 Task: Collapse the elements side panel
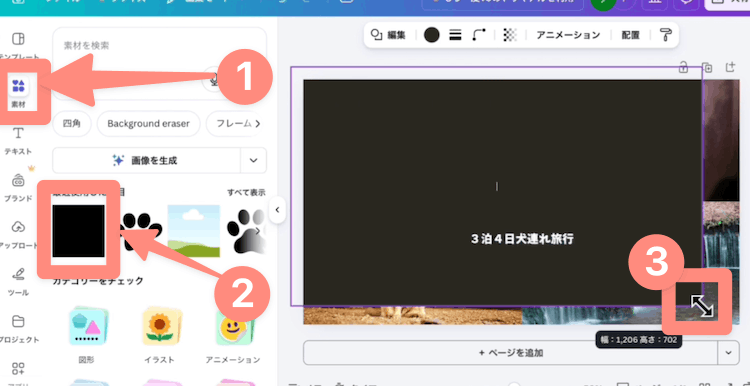point(277,210)
